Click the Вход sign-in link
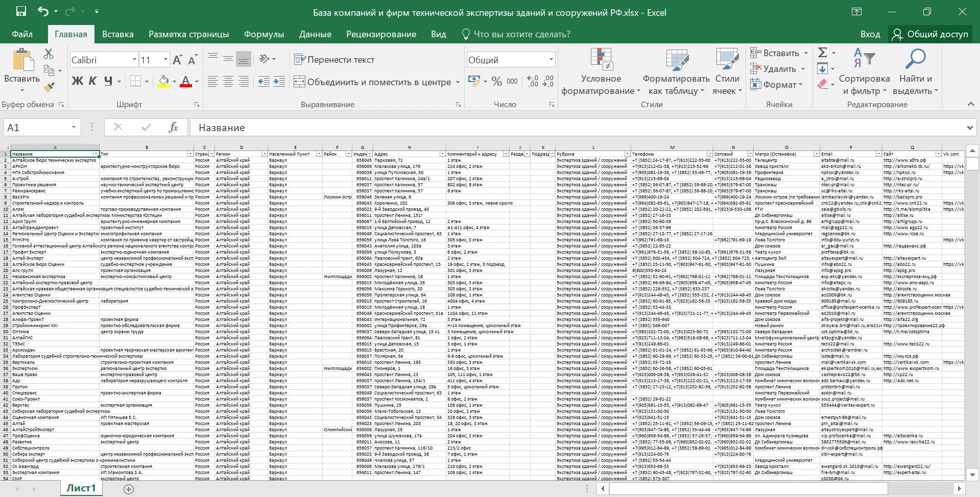 pos(870,34)
